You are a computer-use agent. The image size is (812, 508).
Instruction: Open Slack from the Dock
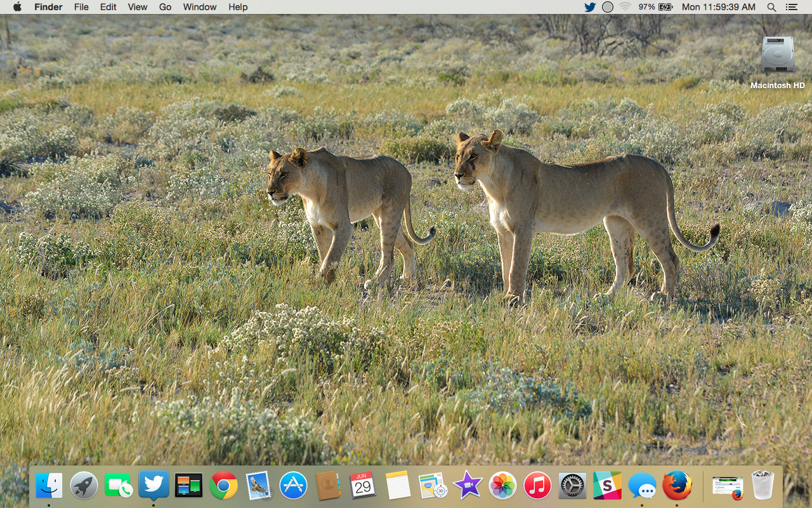pos(607,486)
